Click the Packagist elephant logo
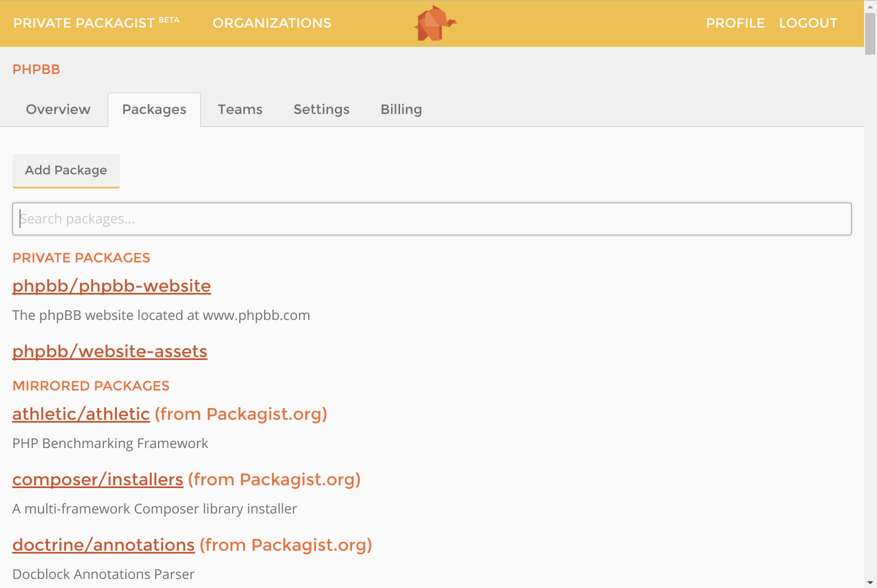The width and height of the screenshot is (877, 588). tap(435, 23)
